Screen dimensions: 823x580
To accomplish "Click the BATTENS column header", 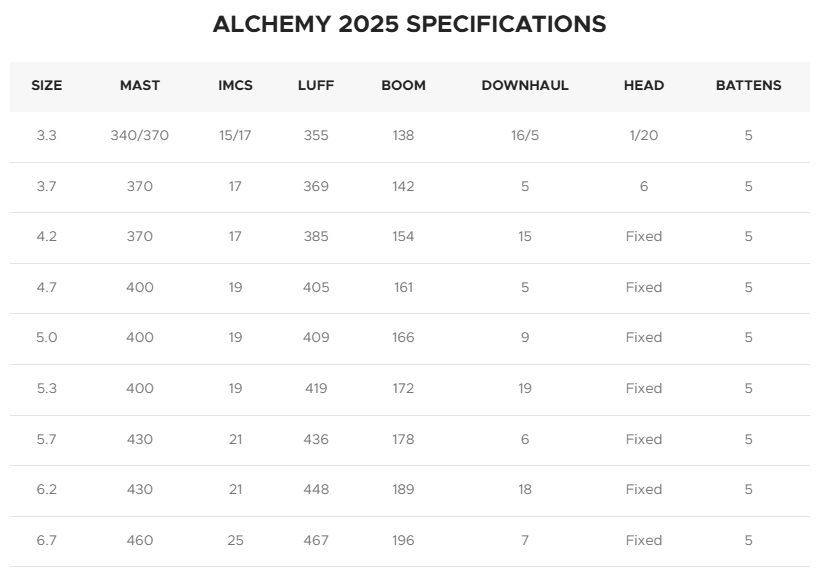I will click(748, 86).
